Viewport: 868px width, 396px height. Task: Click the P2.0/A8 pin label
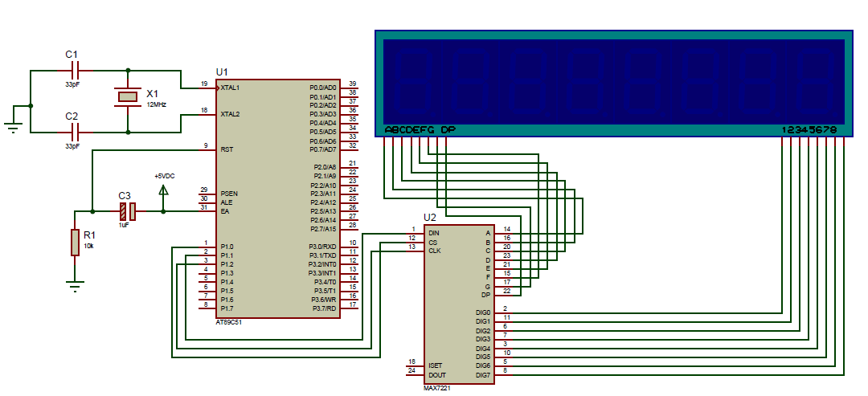[x=324, y=167]
